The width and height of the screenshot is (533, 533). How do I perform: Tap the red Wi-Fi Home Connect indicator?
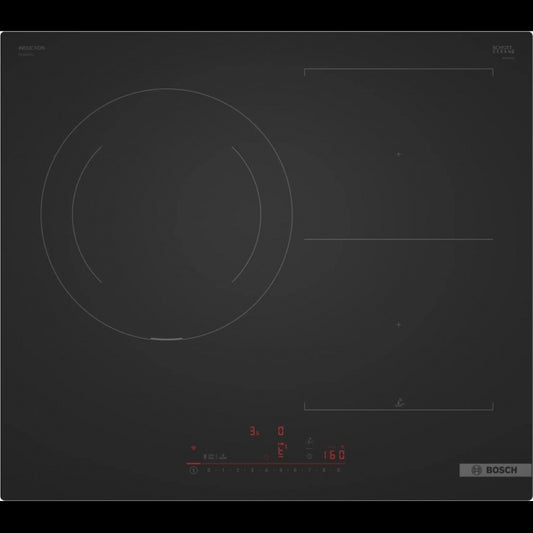coord(193,448)
